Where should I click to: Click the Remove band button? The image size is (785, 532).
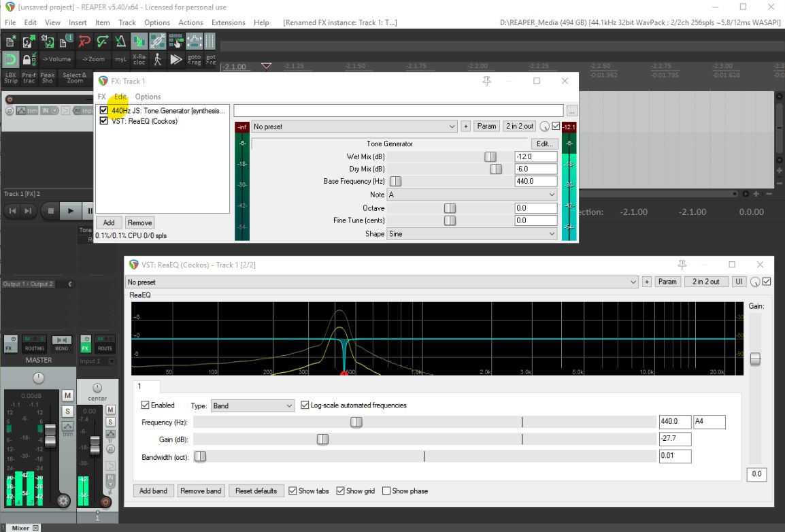[201, 491]
